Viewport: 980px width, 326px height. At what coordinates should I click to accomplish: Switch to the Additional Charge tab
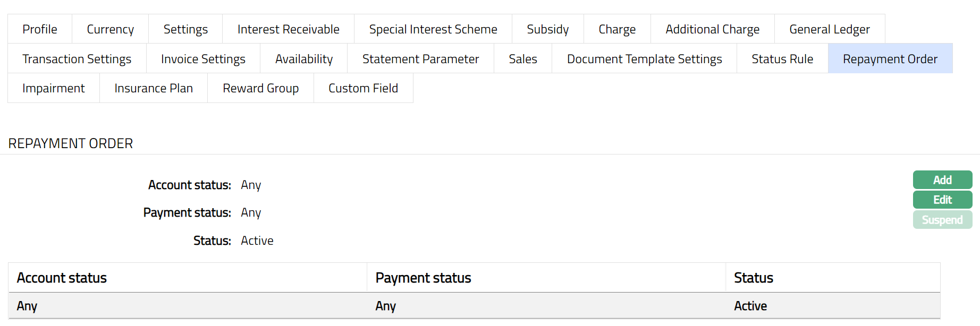(x=712, y=29)
